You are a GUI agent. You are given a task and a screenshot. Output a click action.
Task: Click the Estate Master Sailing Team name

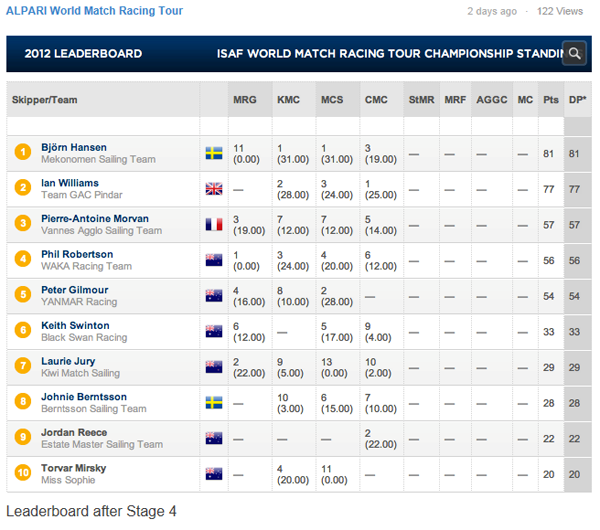click(x=102, y=444)
